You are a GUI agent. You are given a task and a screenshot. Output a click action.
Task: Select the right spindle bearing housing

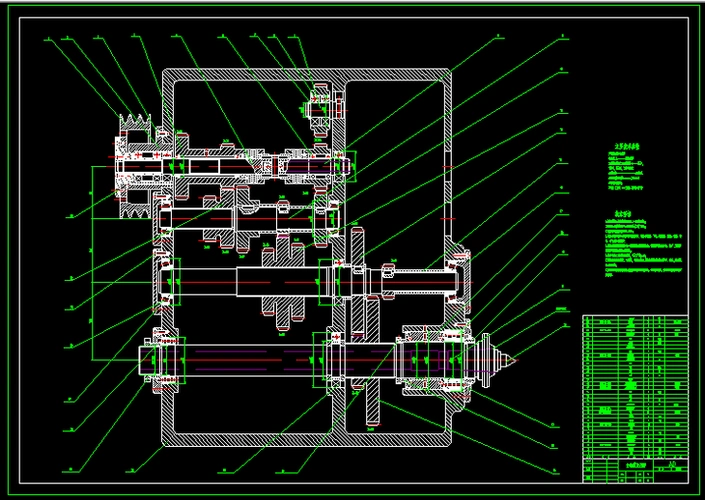[428, 358]
